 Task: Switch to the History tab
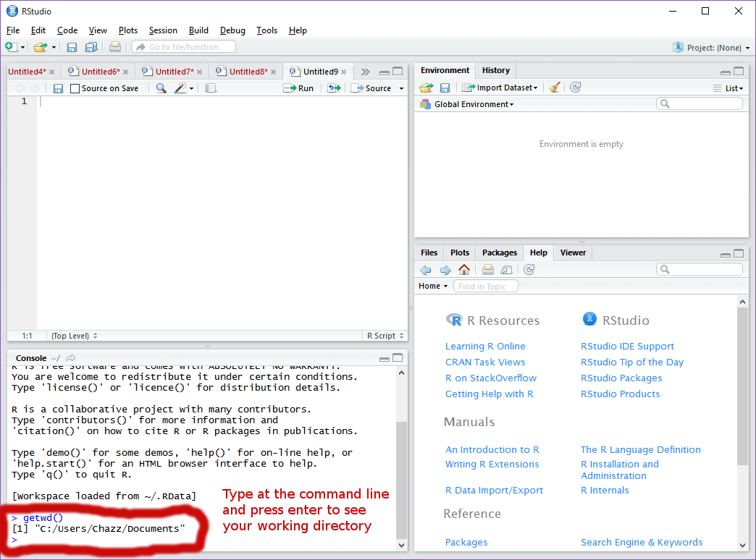tap(495, 70)
